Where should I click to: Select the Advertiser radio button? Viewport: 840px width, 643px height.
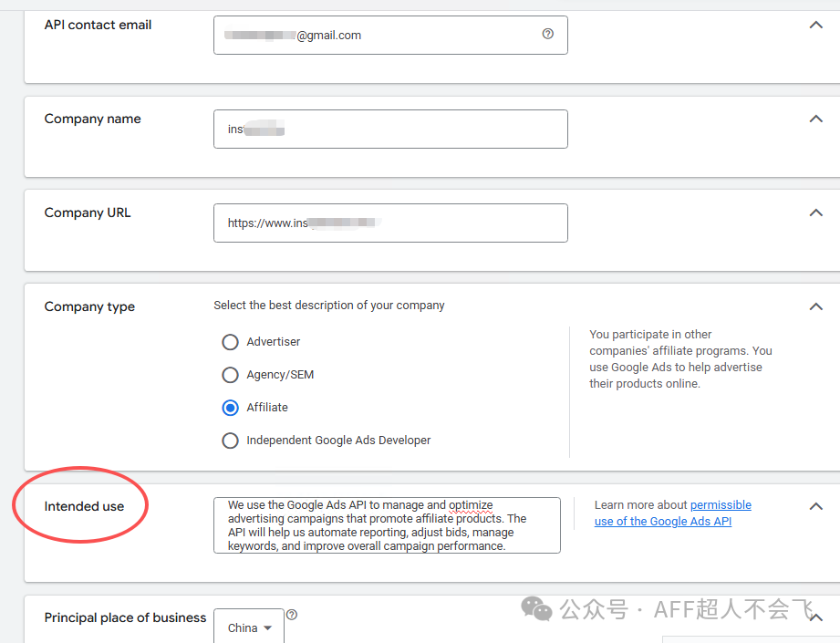[231, 342]
